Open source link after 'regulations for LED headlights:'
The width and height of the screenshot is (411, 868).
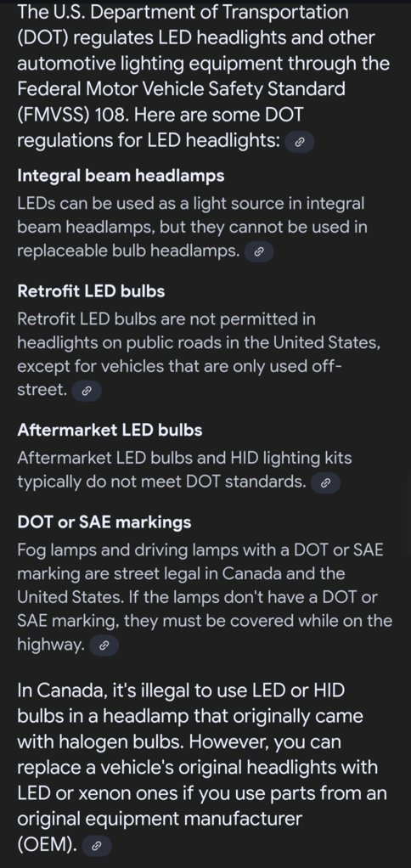[299, 143]
